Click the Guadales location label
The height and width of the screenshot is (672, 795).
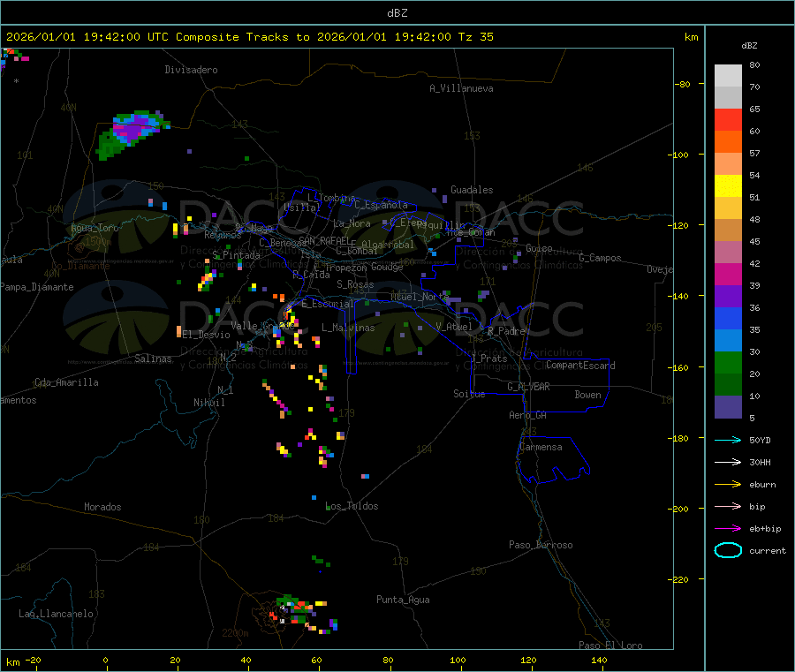[472, 190]
